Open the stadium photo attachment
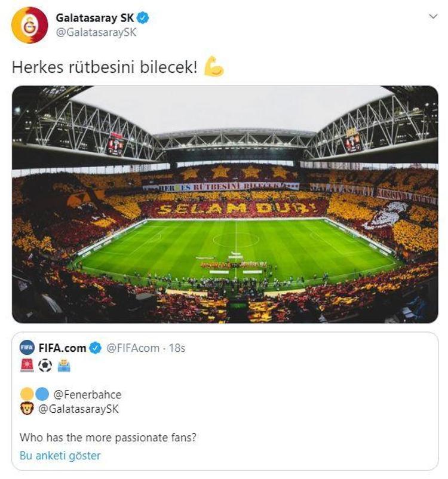 pyautogui.click(x=225, y=204)
